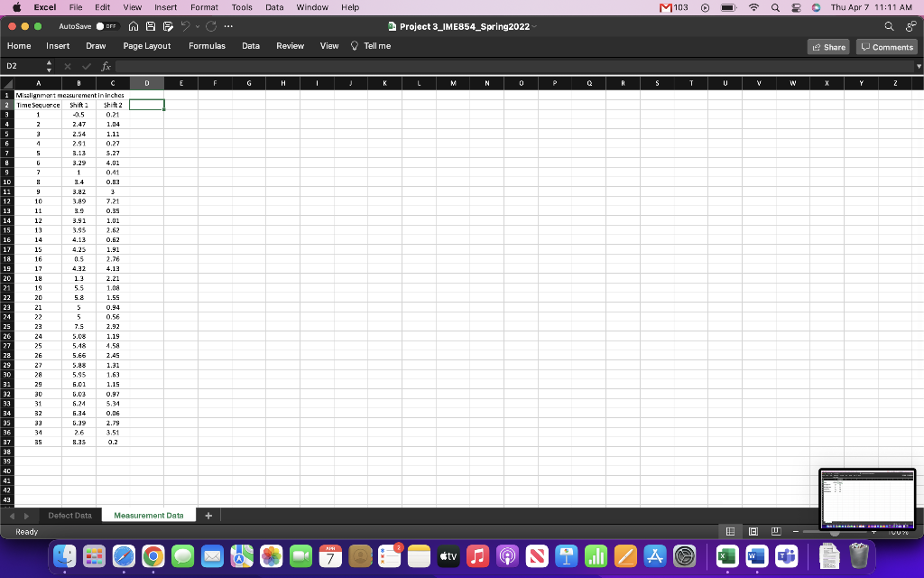Switch to Page Layout view in the status bar
Image resolution: width=924 pixels, height=578 pixels.
[x=753, y=531]
